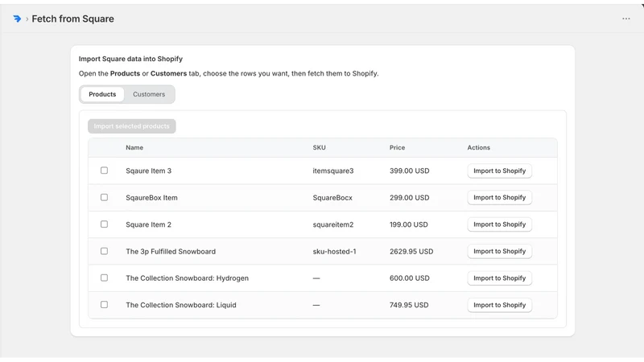
Task: Click the Actions column header
Action: click(x=478, y=147)
